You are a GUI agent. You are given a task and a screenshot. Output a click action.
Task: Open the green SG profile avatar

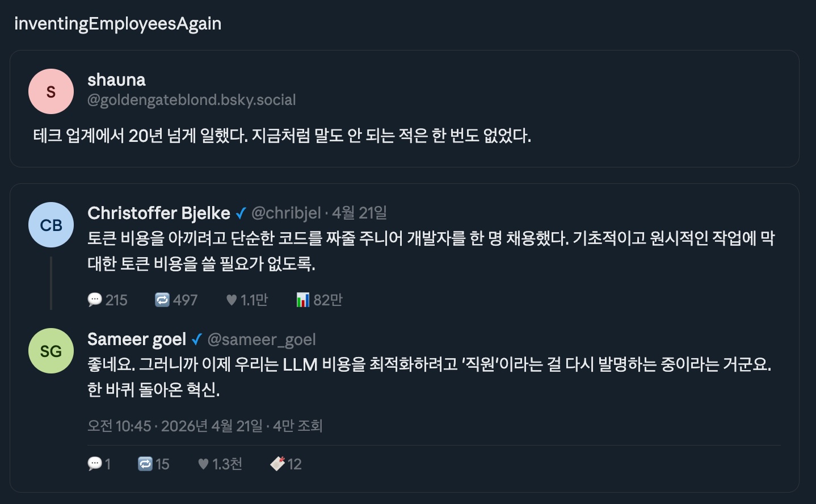tap(51, 351)
